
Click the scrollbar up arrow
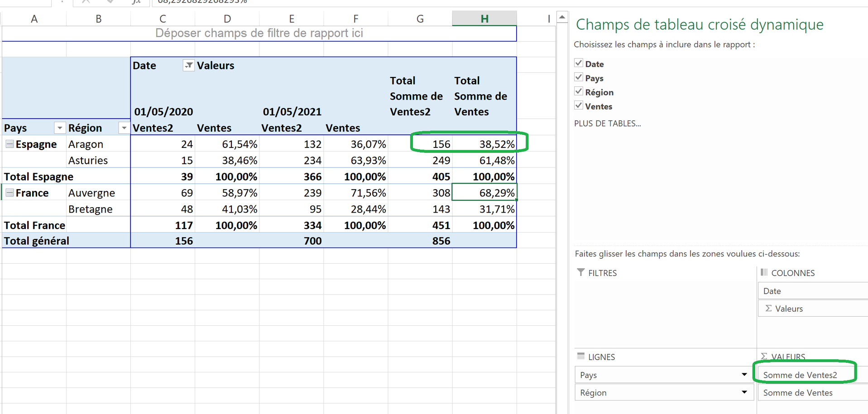coord(562,16)
